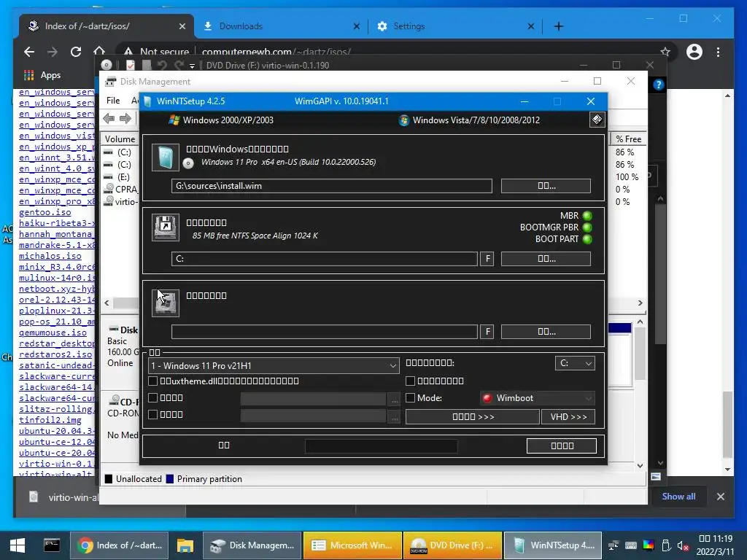747x560 pixels.
Task: Open the redstaros2.iso link
Action: (x=55, y=355)
